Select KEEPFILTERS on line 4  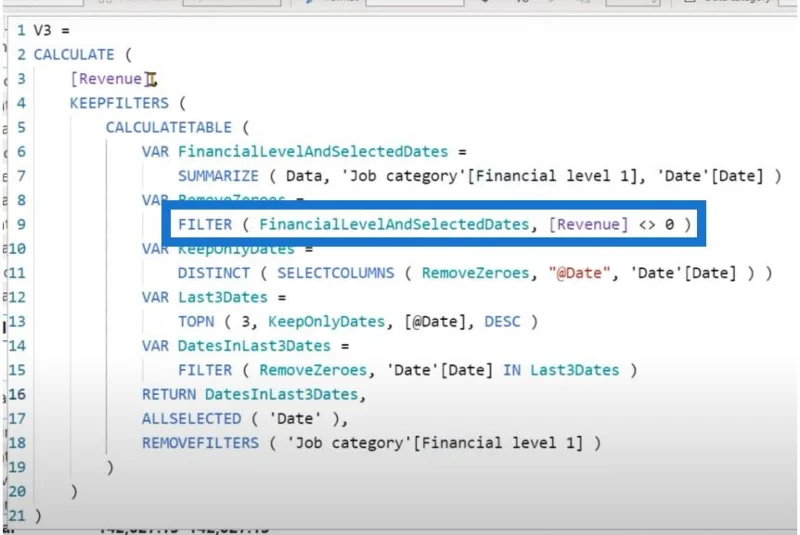(119, 103)
